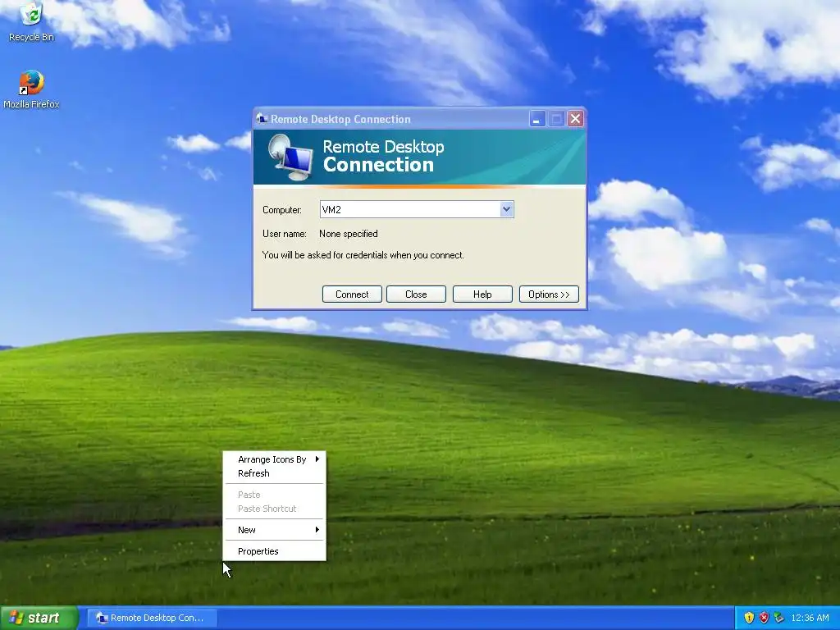Select Properties from the context menu
Image resolution: width=840 pixels, height=630 pixels.
pos(274,551)
